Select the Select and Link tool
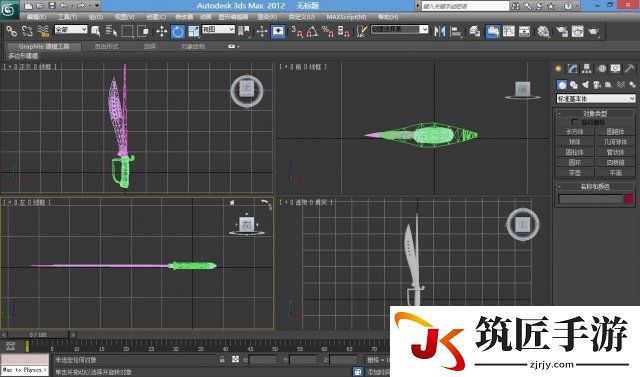Image resolution: width=640 pixels, height=377 pixels. [11, 31]
